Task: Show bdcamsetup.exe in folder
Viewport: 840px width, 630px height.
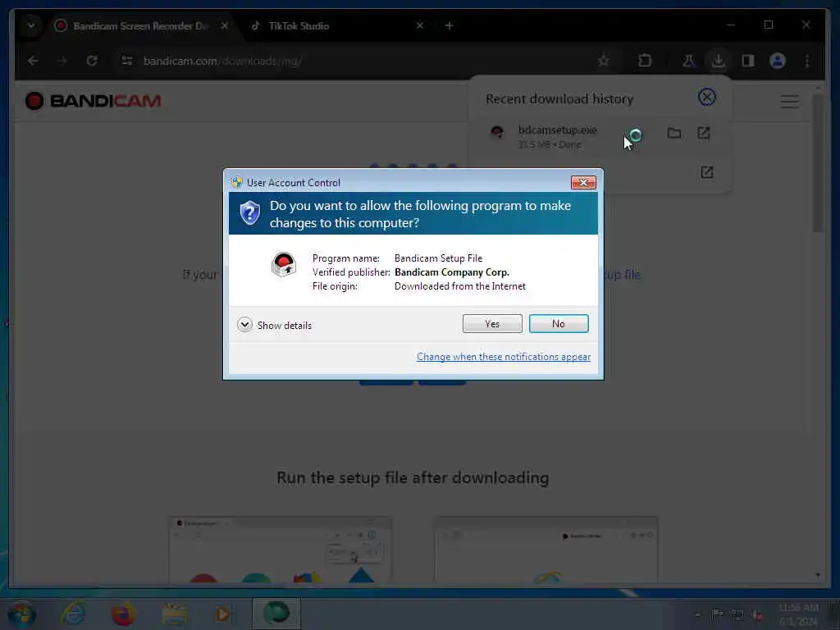Action: pyautogui.click(x=674, y=133)
